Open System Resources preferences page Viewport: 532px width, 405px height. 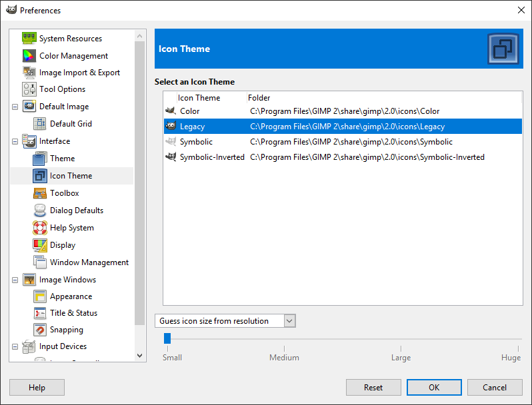[71, 39]
